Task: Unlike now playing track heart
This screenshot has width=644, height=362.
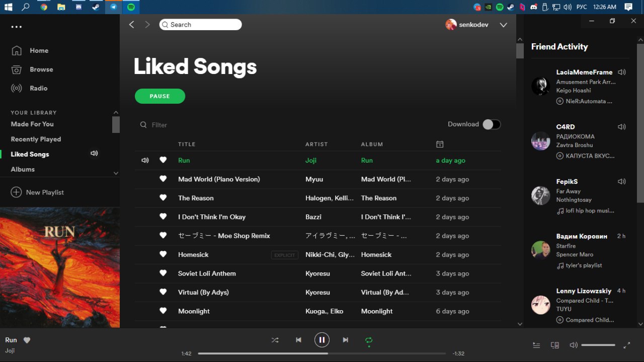Action: tap(27, 340)
